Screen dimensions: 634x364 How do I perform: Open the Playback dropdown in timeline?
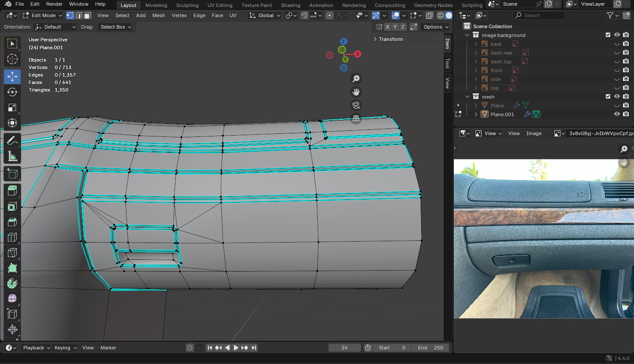tap(36, 348)
